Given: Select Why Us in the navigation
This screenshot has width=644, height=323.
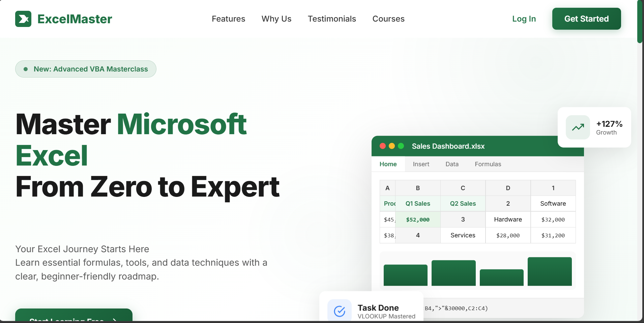Looking at the screenshot, I should tap(276, 19).
